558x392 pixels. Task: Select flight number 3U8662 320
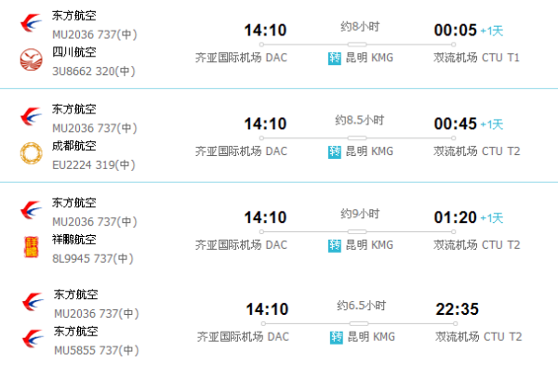(x=94, y=72)
